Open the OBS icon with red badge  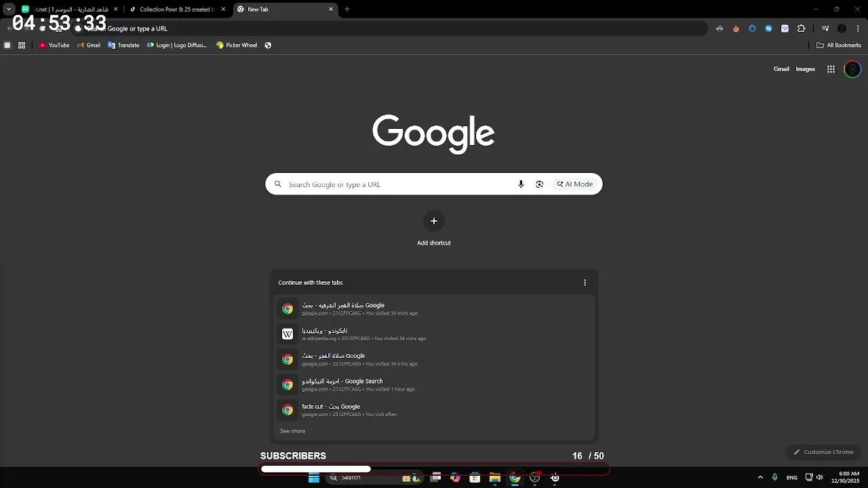coord(535,478)
